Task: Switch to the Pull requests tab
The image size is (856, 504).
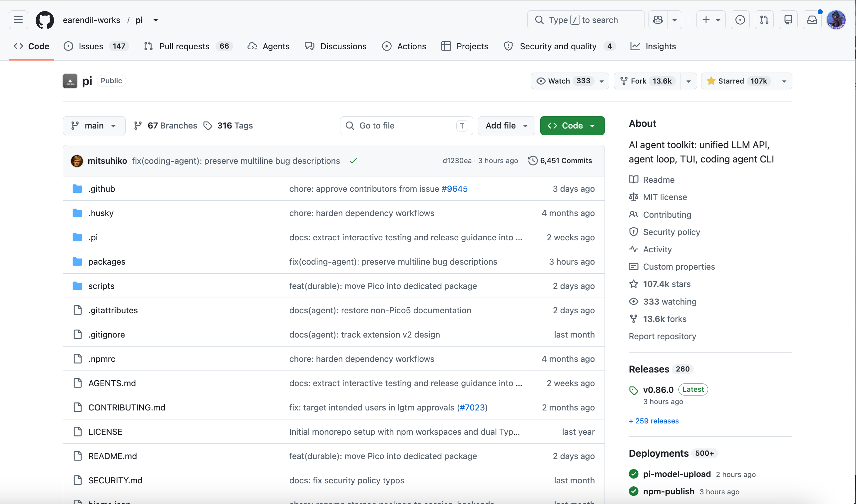Action: click(188, 46)
